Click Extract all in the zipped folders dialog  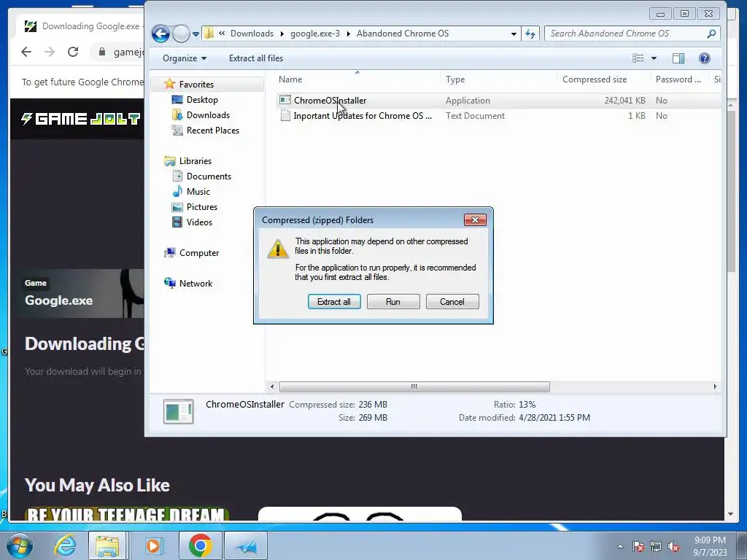pyautogui.click(x=334, y=301)
